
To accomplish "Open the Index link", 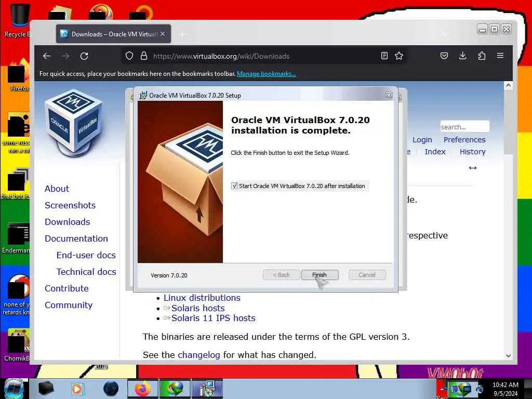I will tap(435, 152).
